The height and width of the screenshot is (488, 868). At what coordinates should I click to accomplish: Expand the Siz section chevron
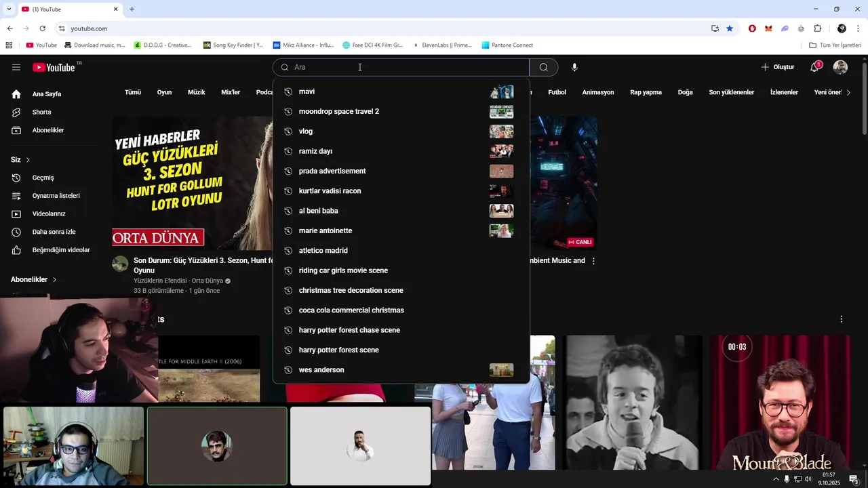pos(28,160)
